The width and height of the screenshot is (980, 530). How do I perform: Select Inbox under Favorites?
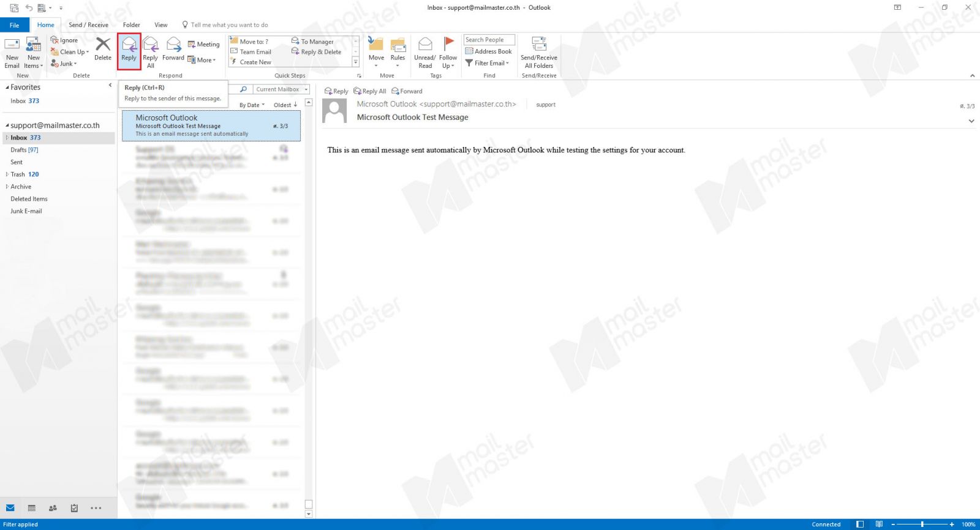tap(24, 101)
